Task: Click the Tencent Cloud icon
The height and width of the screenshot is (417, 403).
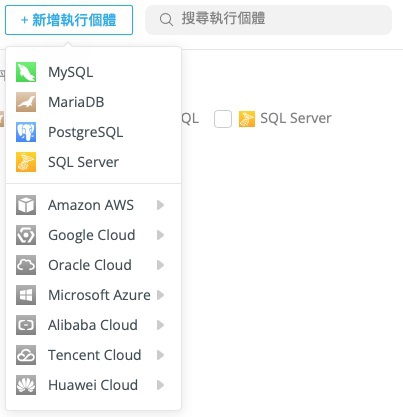Action: click(x=26, y=355)
